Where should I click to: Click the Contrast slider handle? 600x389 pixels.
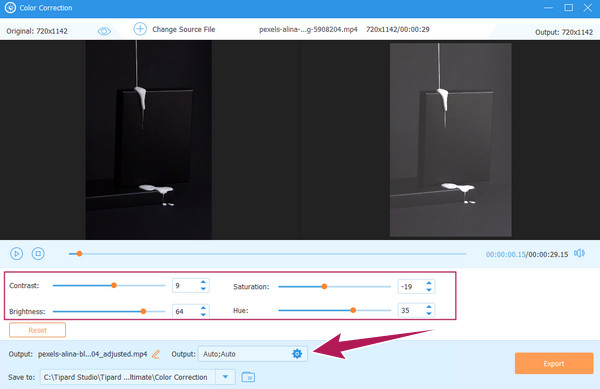[114, 285]
